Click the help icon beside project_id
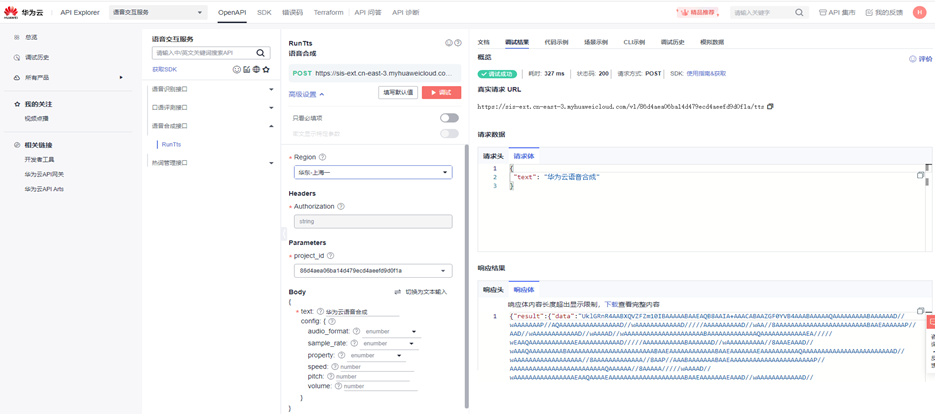 (x=331, y=255)
